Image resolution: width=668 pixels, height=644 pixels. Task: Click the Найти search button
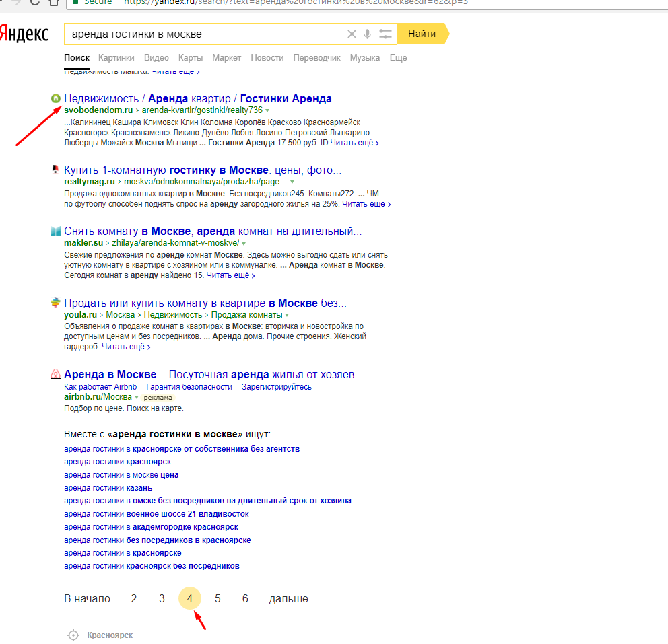click(x=422, y=34)
